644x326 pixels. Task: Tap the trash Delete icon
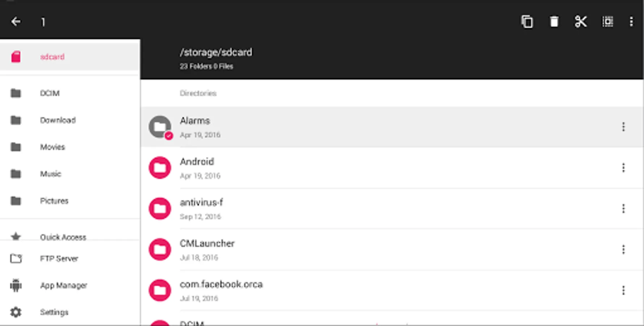(554, 22)
